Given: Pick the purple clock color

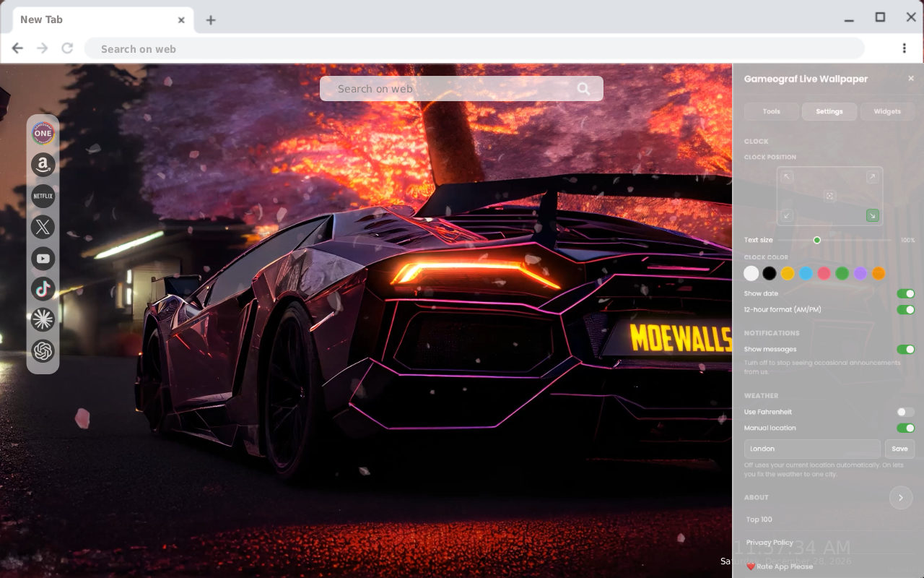Looking at the screenshot, I should pos(860,273).
